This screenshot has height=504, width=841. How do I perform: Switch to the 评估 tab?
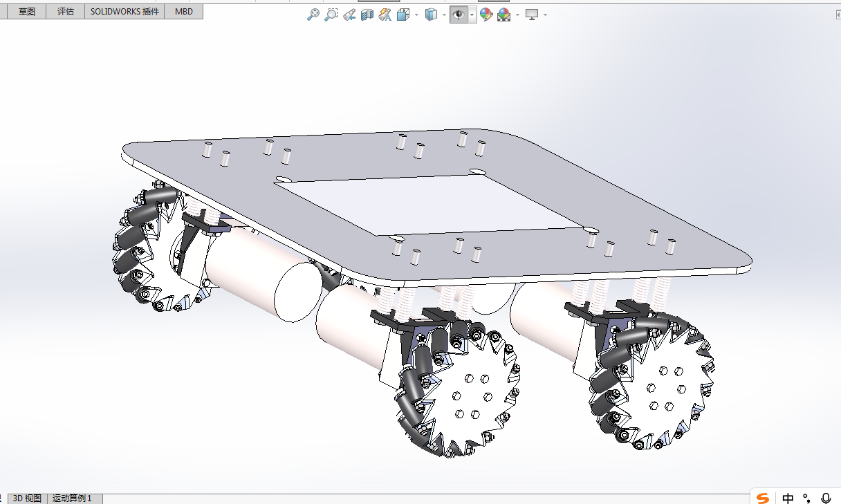(66, 12)
